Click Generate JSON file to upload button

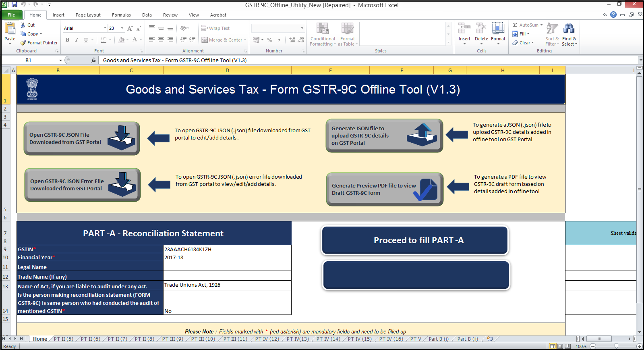click(384, 135)
